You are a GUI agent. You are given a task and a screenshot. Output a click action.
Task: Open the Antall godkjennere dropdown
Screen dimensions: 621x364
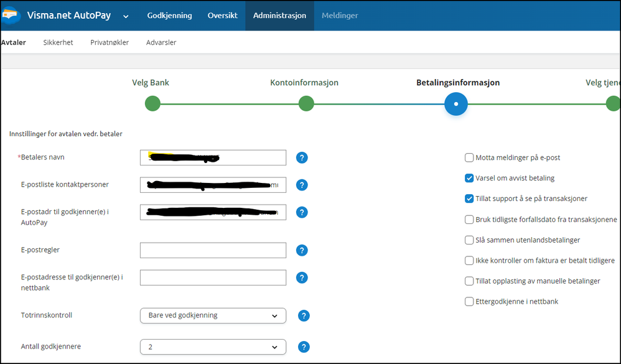[x=213, y=347]
